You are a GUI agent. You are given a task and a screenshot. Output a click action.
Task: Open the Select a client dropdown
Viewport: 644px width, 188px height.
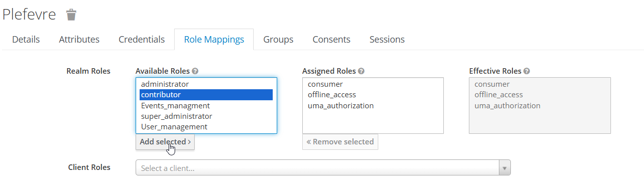click(323, 167)
